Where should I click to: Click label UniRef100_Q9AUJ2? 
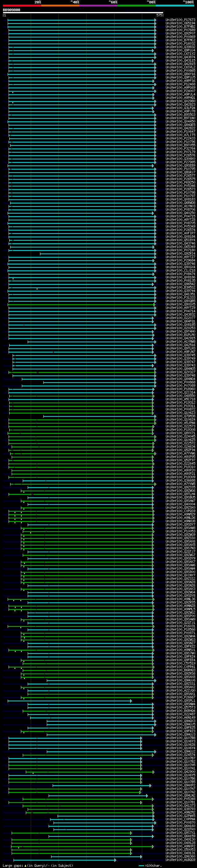[180, 751]
